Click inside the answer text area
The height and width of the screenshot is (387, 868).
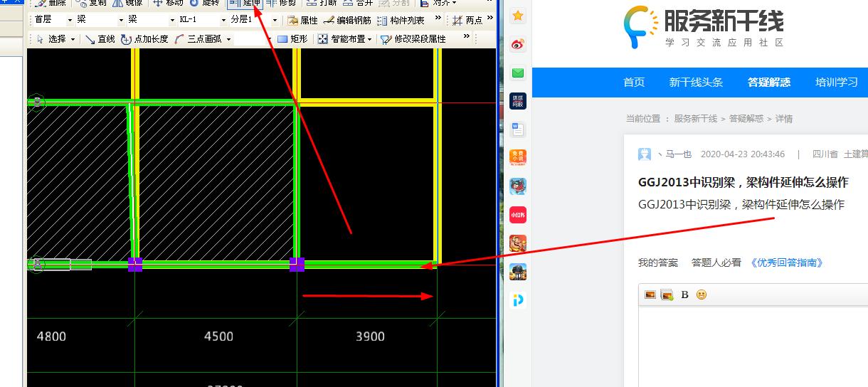point(753,346)
